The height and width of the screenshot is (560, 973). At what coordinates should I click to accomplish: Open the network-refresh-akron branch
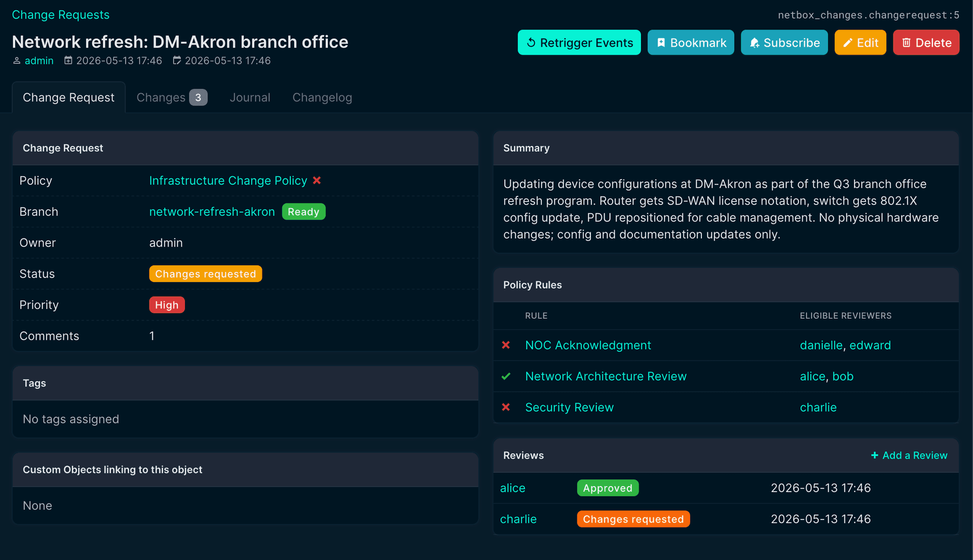click(212, 212)
